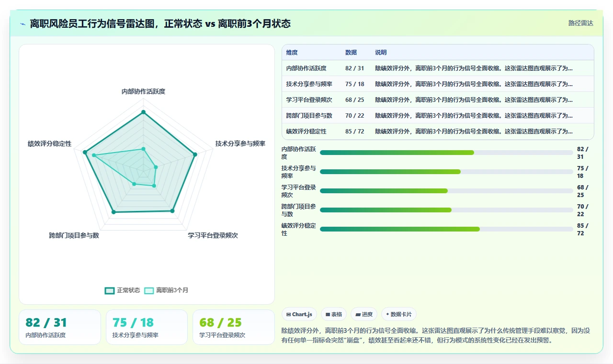Click the chart title heading text
The image size is (613, 364).
160,24
